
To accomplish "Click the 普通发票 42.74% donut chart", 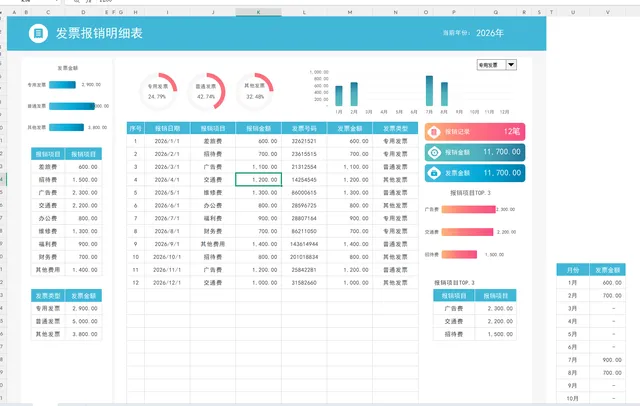I will (206, 91).
